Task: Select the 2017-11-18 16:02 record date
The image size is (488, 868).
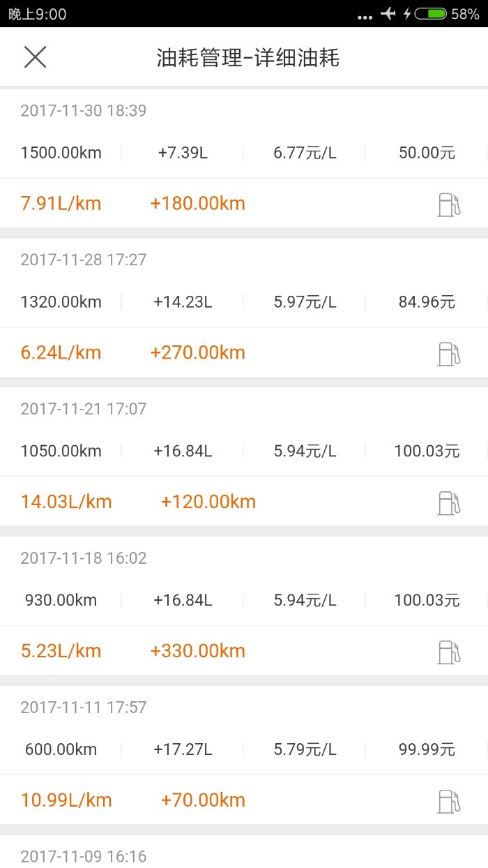Action: coord(84,558)
